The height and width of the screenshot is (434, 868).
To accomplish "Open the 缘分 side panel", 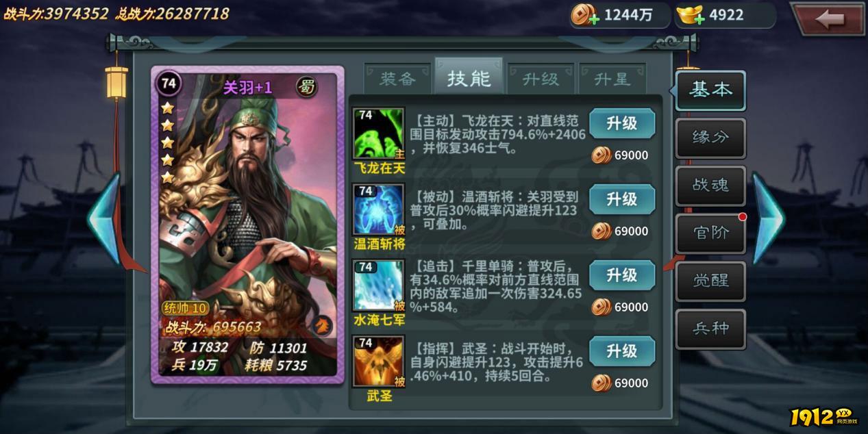I will (x=710, y=138).
